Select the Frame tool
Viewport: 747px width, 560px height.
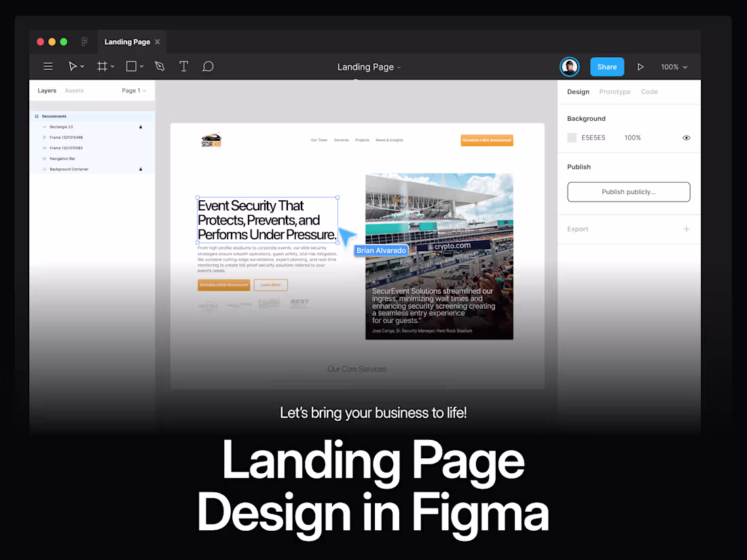pos(101,66)
